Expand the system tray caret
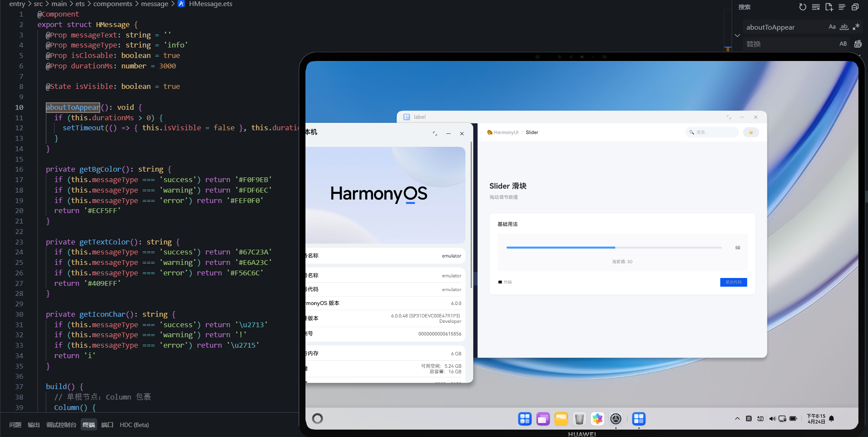The image size is (868, 437). point(737,419)
